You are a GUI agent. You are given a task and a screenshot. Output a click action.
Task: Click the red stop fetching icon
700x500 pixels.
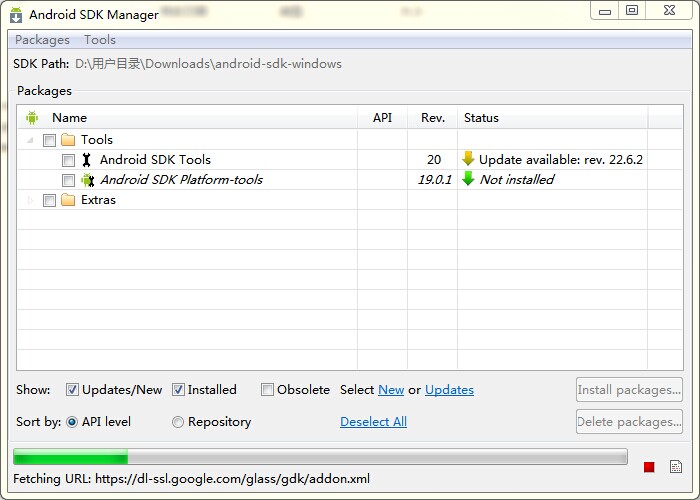click(649, 467)
